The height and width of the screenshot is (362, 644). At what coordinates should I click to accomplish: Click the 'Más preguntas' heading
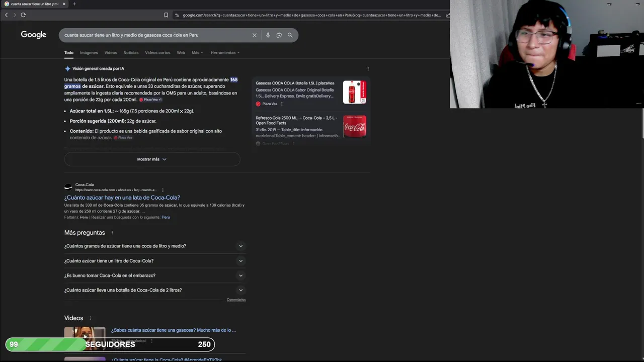[85, 233]
